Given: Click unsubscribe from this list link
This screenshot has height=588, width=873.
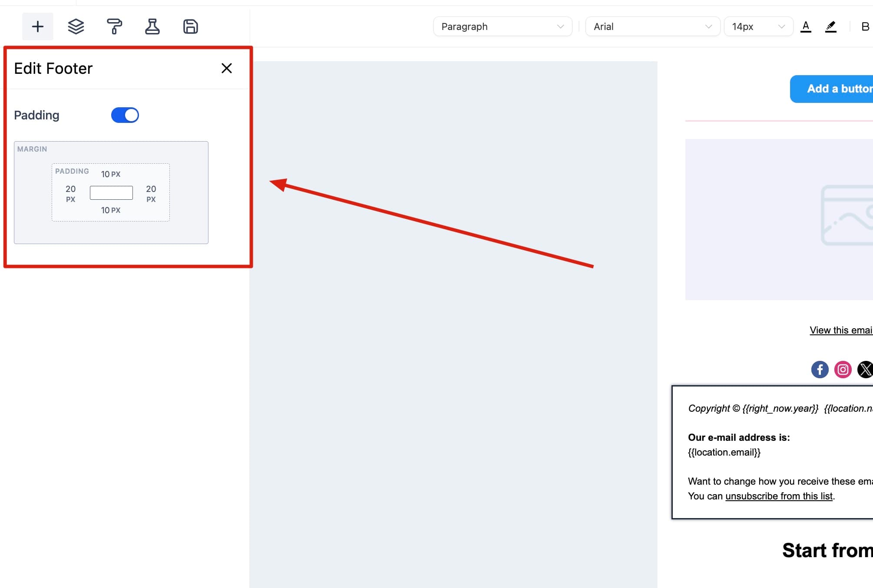Looking at the screenshot, I should tap(779, 496).
